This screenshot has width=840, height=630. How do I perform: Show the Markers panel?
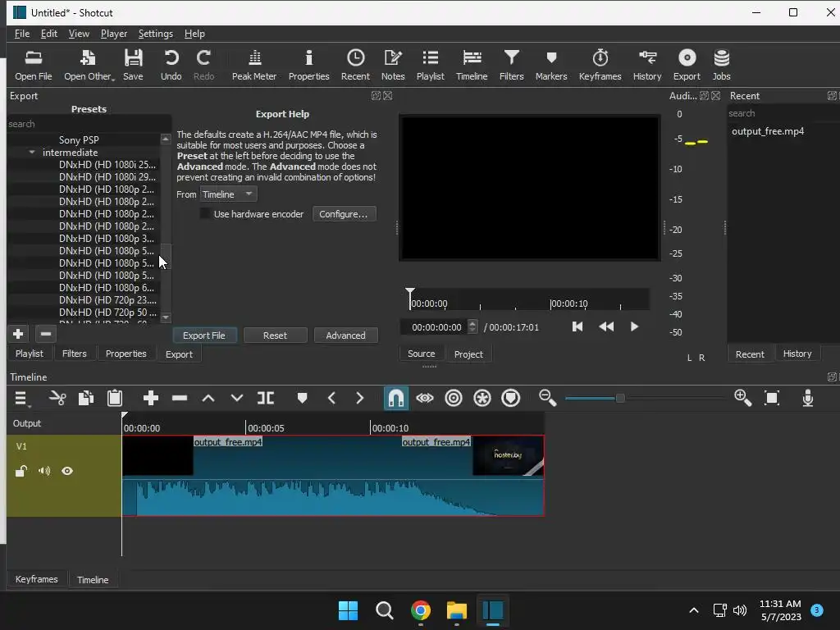tap(550, 64)
